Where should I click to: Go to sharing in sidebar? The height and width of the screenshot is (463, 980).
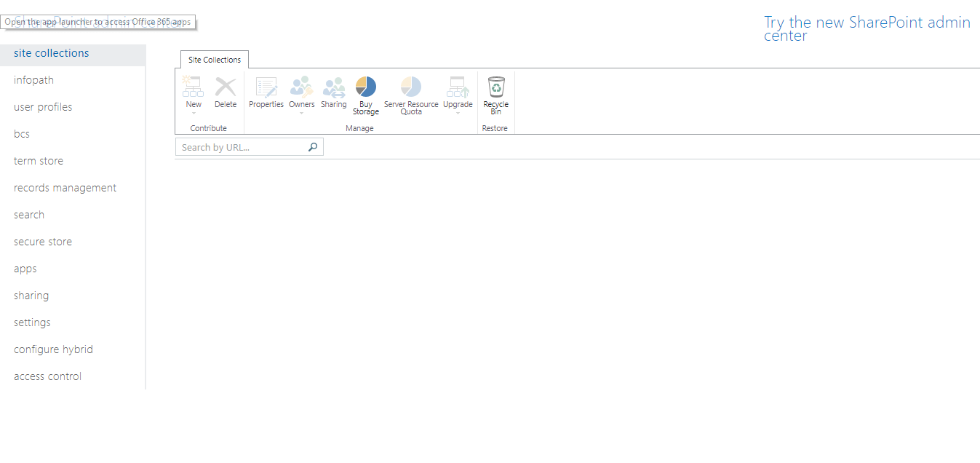pos(31,296)
